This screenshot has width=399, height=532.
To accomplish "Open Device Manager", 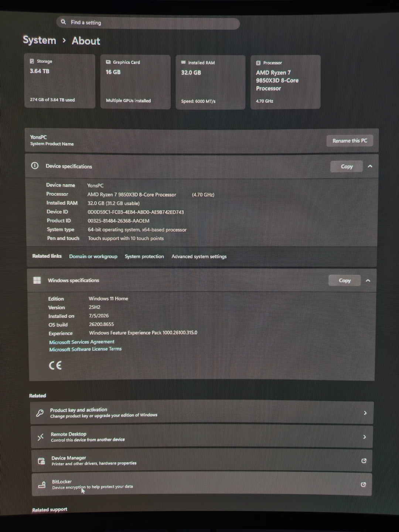I will pyautogui.click(x=202, y=460).
